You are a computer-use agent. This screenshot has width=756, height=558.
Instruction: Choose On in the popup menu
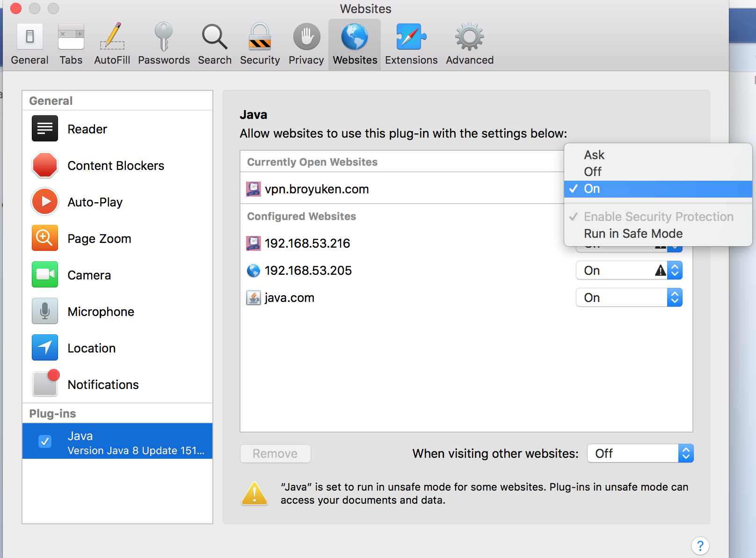658,189
